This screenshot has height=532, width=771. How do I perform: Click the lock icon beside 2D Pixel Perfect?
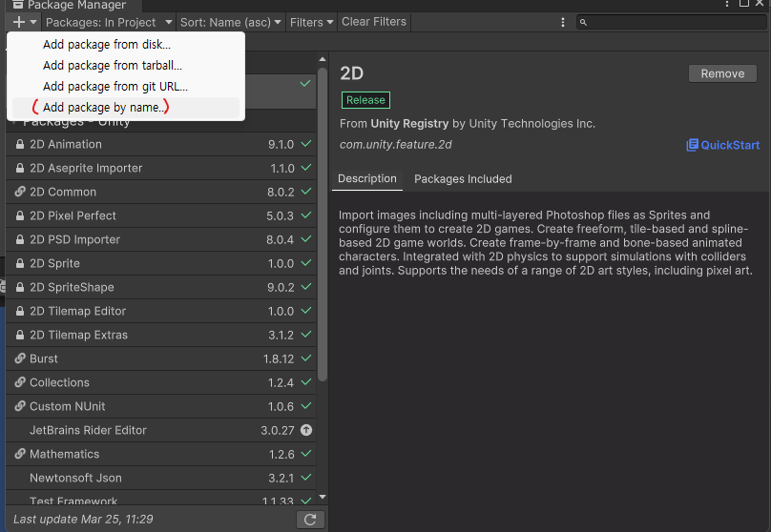point(20,215)
